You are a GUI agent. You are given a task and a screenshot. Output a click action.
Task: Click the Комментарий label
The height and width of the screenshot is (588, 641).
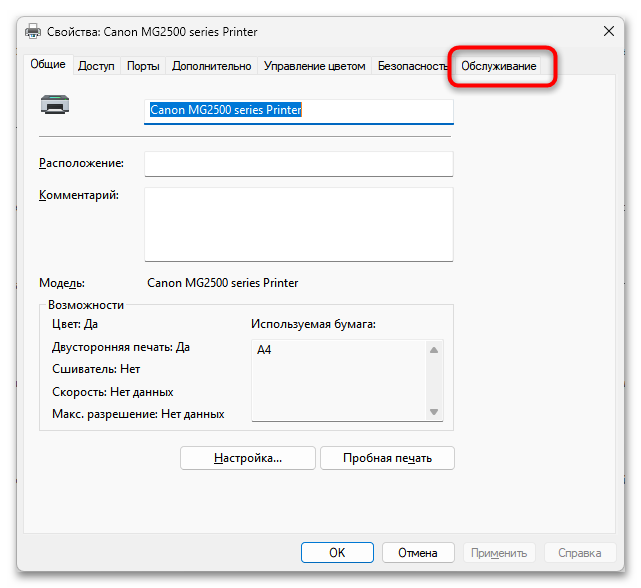[79, 195]
